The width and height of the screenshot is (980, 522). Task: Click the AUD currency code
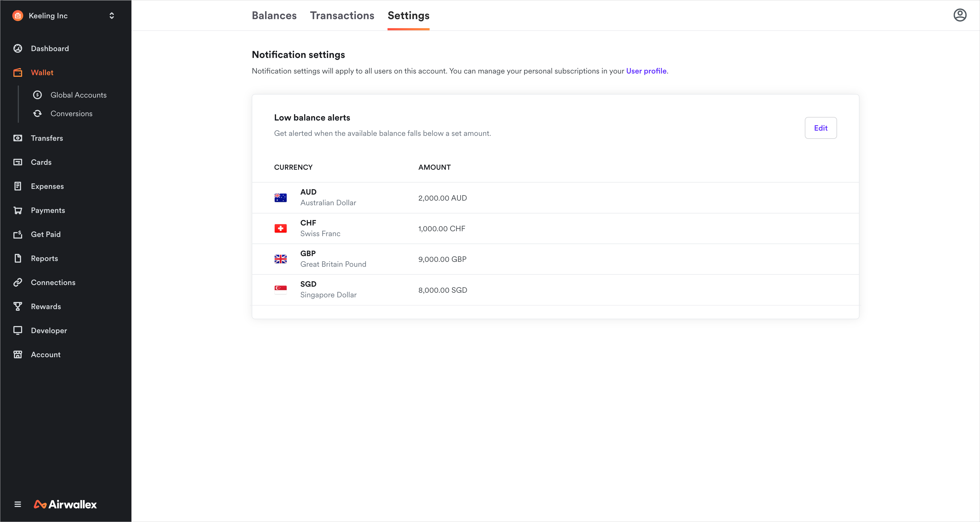pyautogui.click(x=308, y=192)
